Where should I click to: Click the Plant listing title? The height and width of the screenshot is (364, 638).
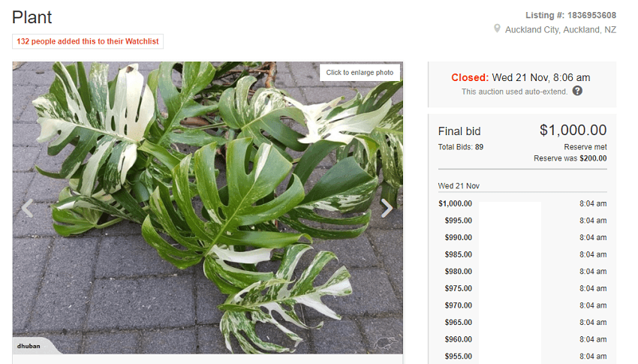click(32, 17)
